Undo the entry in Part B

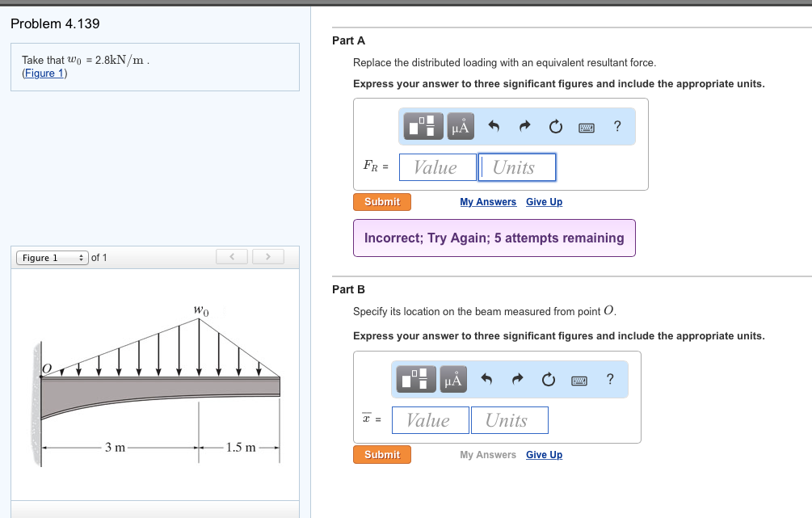coord(486,378)
